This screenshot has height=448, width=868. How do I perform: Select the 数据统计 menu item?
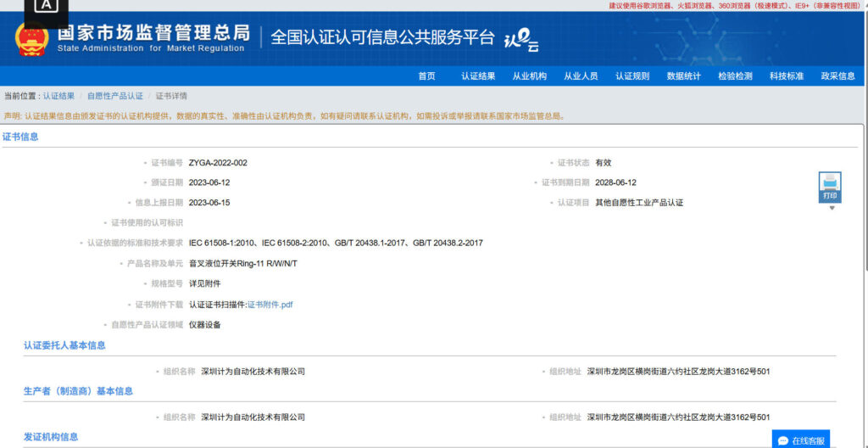(683, 76)
